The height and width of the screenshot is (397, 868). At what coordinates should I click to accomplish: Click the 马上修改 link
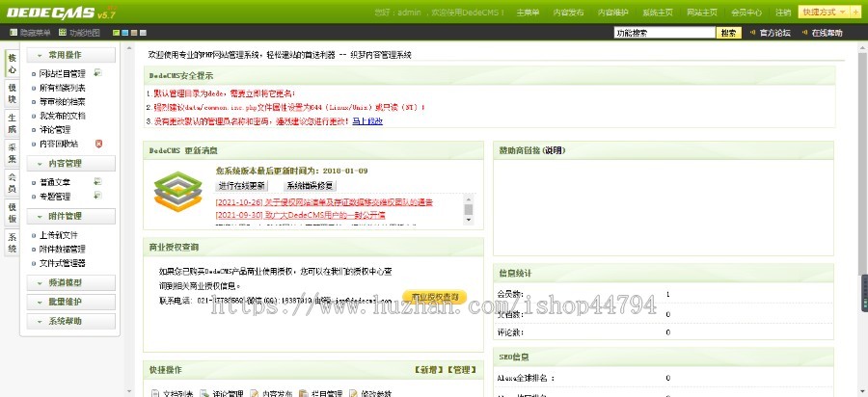point(367,121)
